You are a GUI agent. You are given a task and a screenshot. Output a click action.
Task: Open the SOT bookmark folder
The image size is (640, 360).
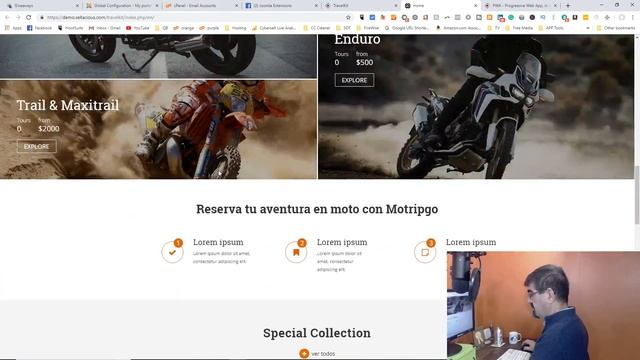(x=344, y=28)
